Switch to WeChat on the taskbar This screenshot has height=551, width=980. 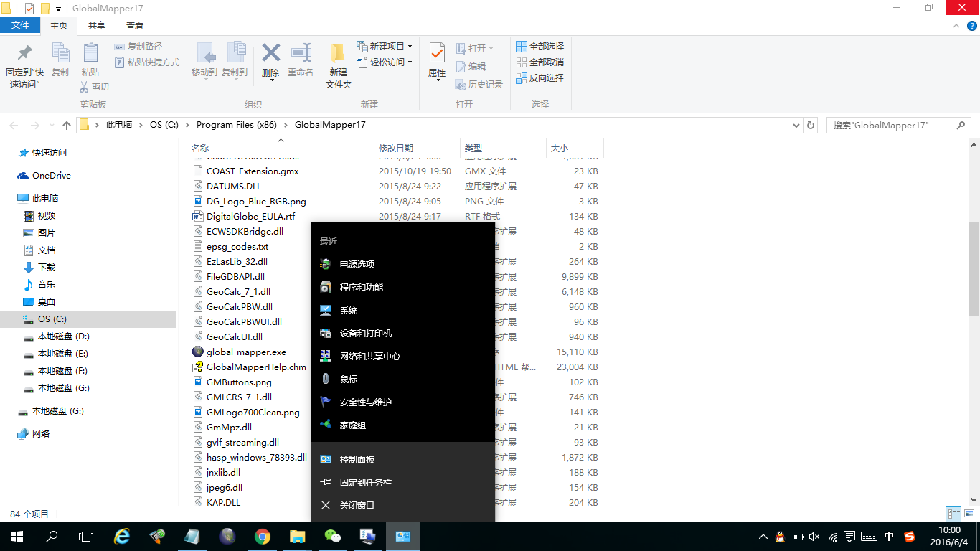point(332,536)
